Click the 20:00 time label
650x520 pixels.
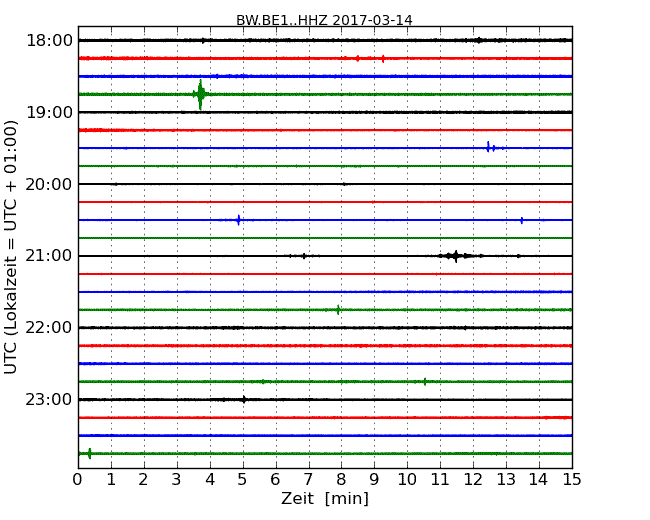coord(49,184)
